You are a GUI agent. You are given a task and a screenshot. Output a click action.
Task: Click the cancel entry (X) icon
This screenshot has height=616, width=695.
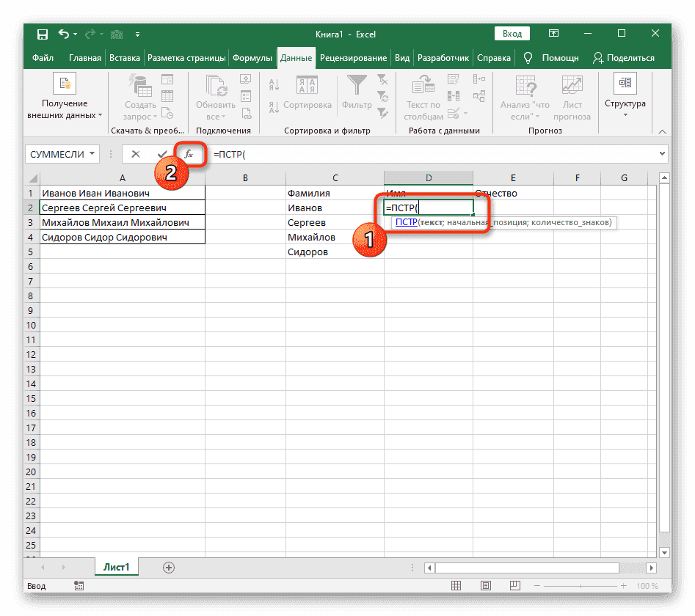click(135, 154)
